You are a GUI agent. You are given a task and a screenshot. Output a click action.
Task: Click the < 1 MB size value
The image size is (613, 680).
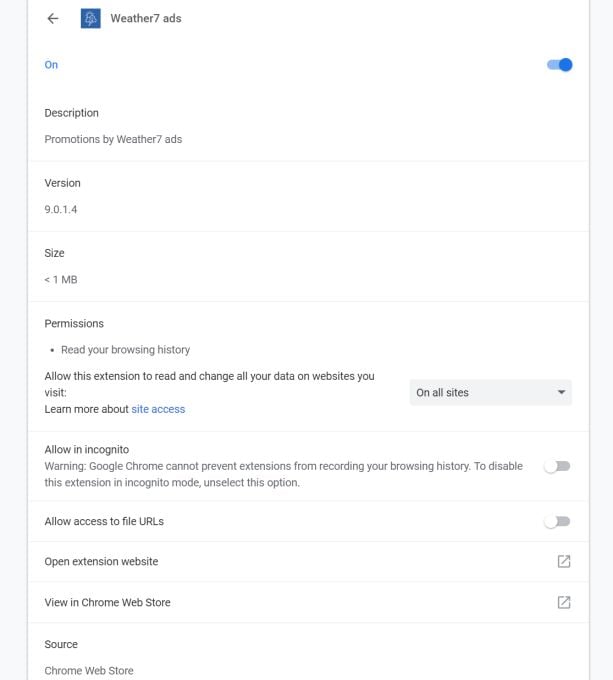click(x=61, y=279)
